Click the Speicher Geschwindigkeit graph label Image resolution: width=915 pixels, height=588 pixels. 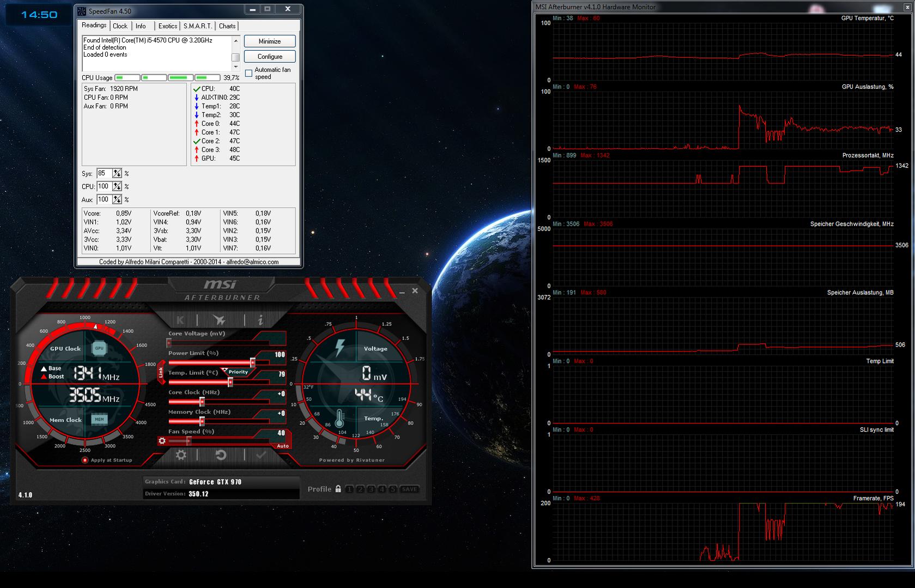[x=852, y=224]
